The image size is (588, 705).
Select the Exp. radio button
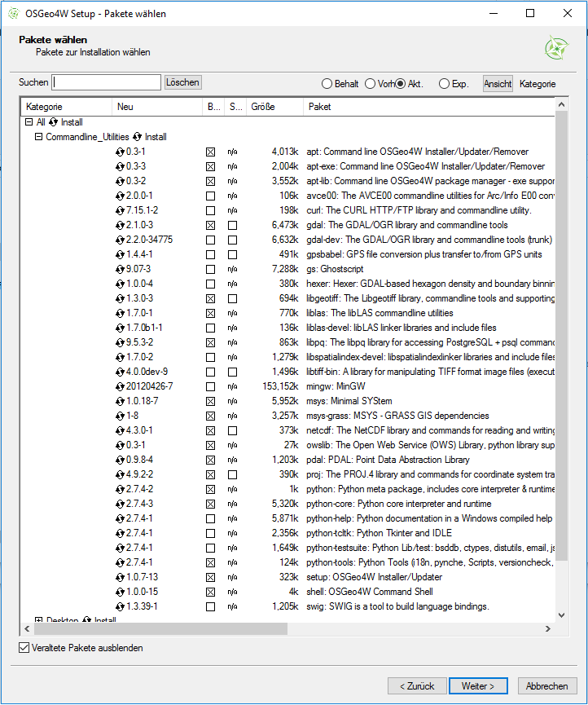coord(444,84)
